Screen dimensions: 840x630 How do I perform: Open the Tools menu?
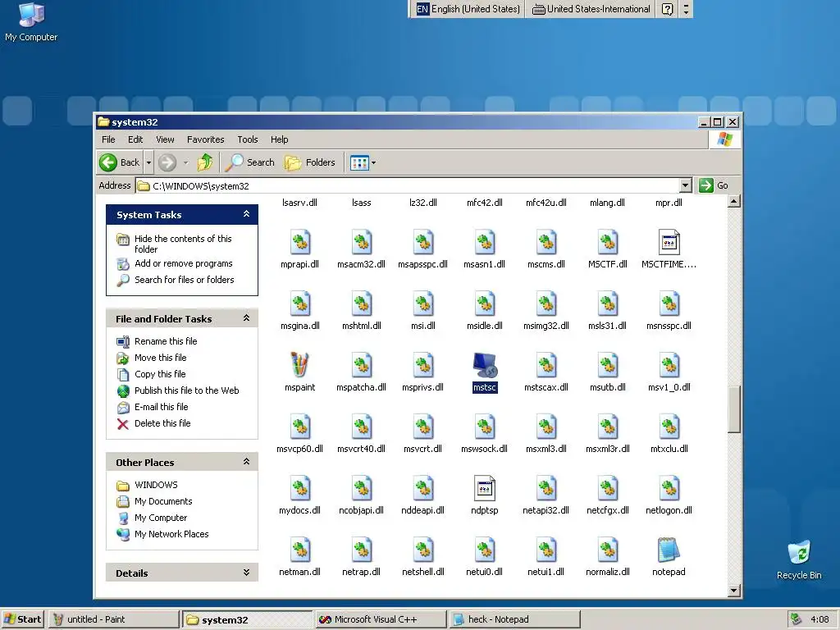coord(248,139)
